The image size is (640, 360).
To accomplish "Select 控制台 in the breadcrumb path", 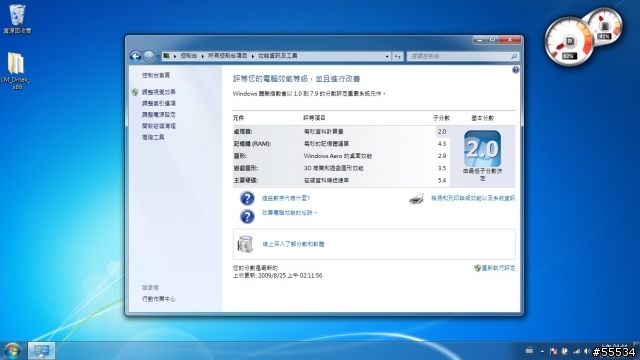I will pyautogui.click(x=189, y=56).
